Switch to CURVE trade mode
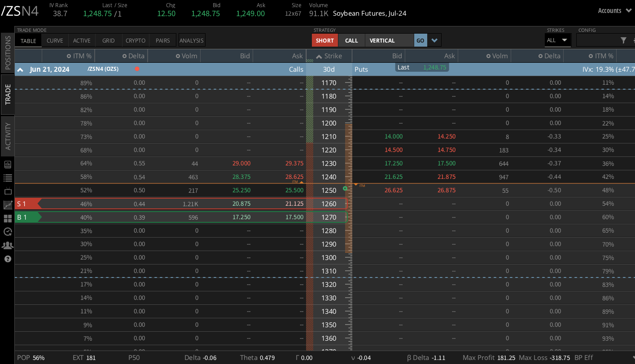Viewport: 635px width, 364px height. tap(55, 40)
